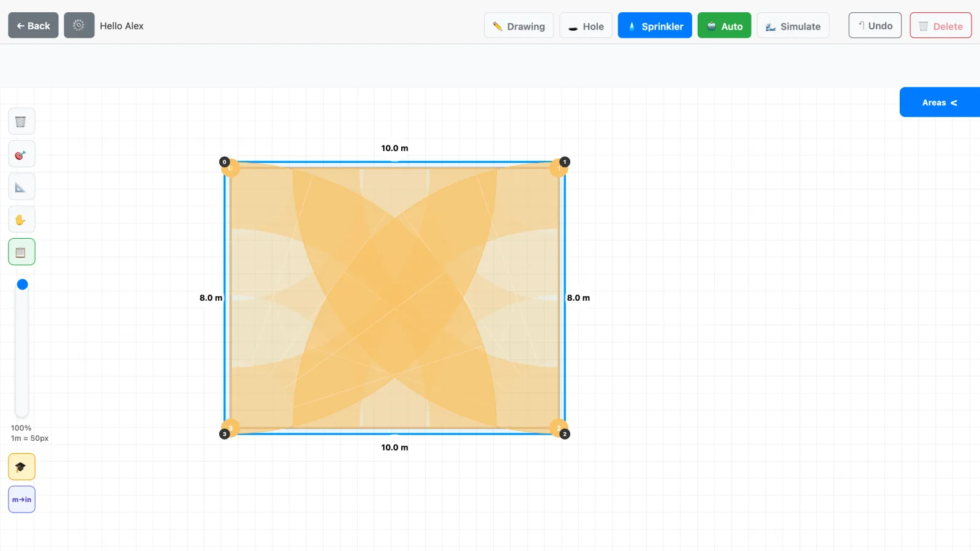Viewport: 980px width, 551px height.
Task: Open settings via the gear icon
Action: click(79, 25)
